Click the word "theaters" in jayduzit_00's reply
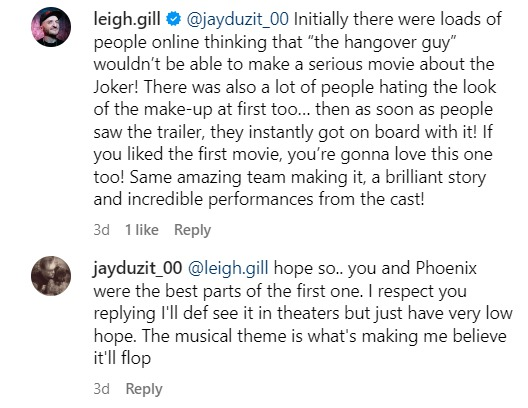The height and width of the screenshot is (408, 528). (308, 314)
